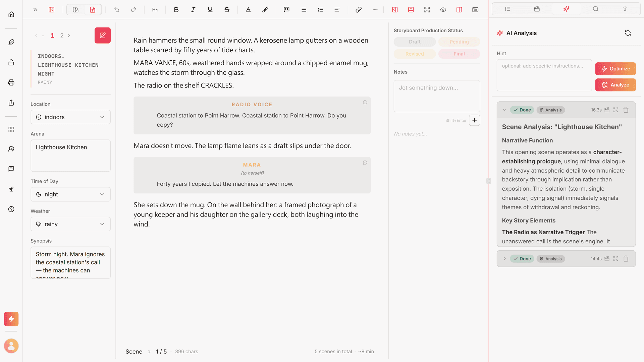The width and height of the screenshot is (644, 362).
Task: Open the highlighter tool
Action: click(265, 10)
